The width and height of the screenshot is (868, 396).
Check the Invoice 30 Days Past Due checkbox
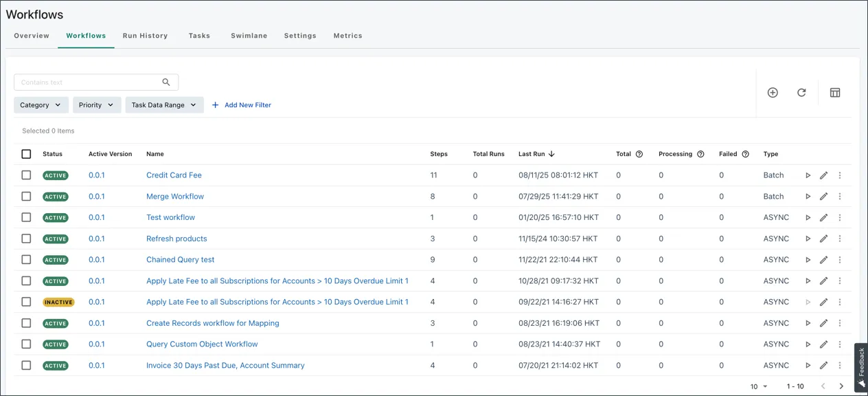coord(26,366)
